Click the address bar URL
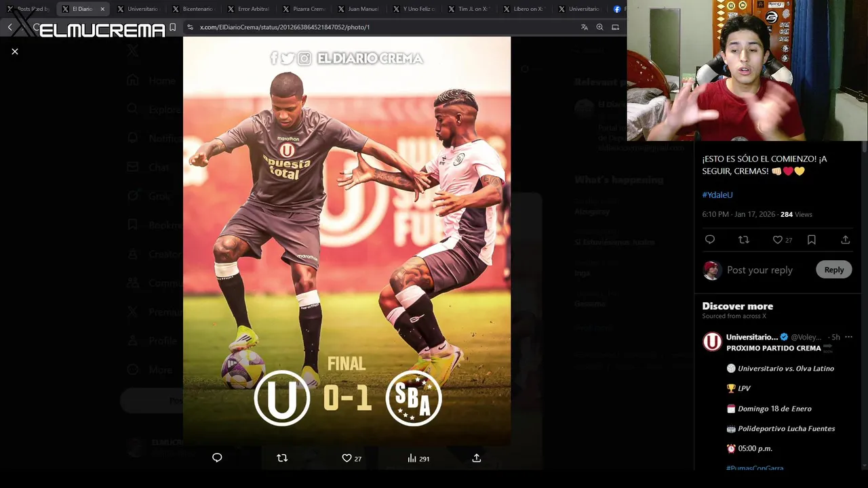Viewport: 868px width, 488px height. [x=285, y=27]
